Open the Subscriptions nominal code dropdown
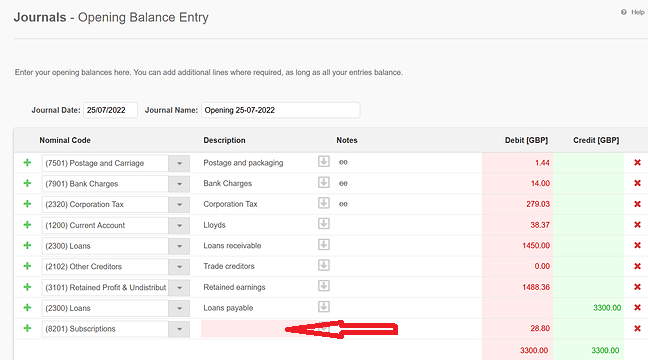 point(179,329)
